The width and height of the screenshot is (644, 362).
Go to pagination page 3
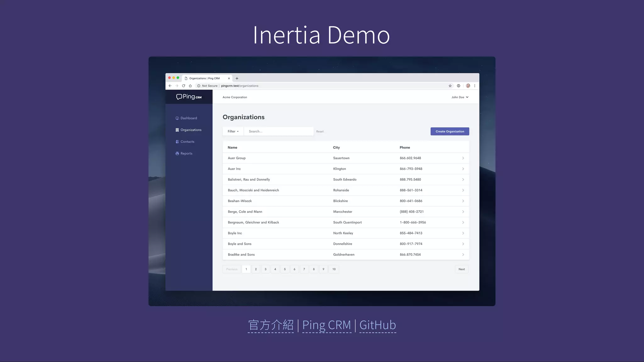[265, 269]
